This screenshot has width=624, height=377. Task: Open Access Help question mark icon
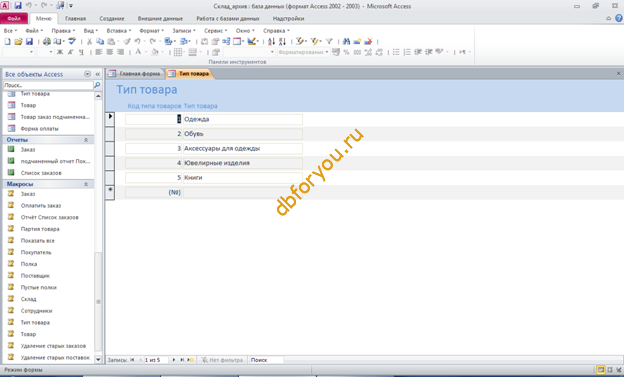[618, 18]
